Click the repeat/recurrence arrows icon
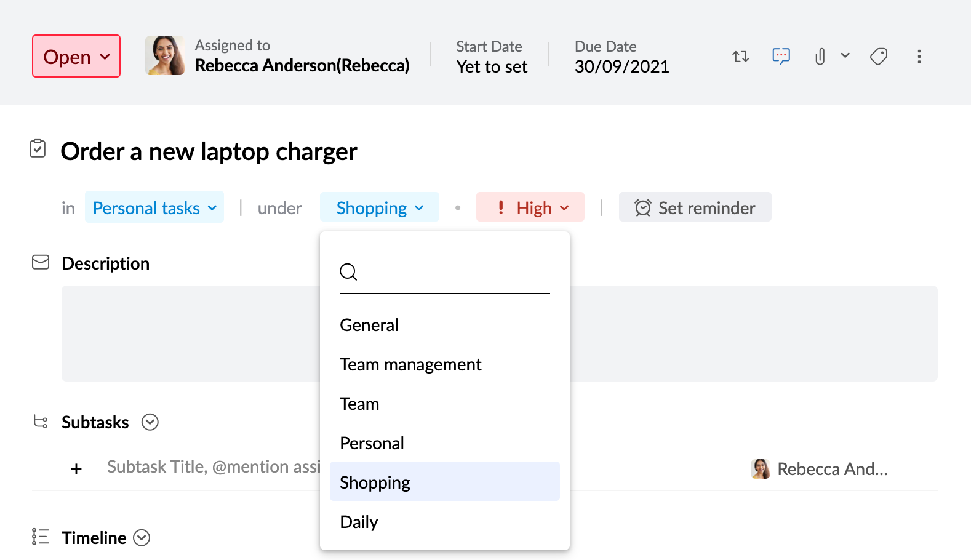The height and width of the screenshot is (560, 971). point(740,57)
